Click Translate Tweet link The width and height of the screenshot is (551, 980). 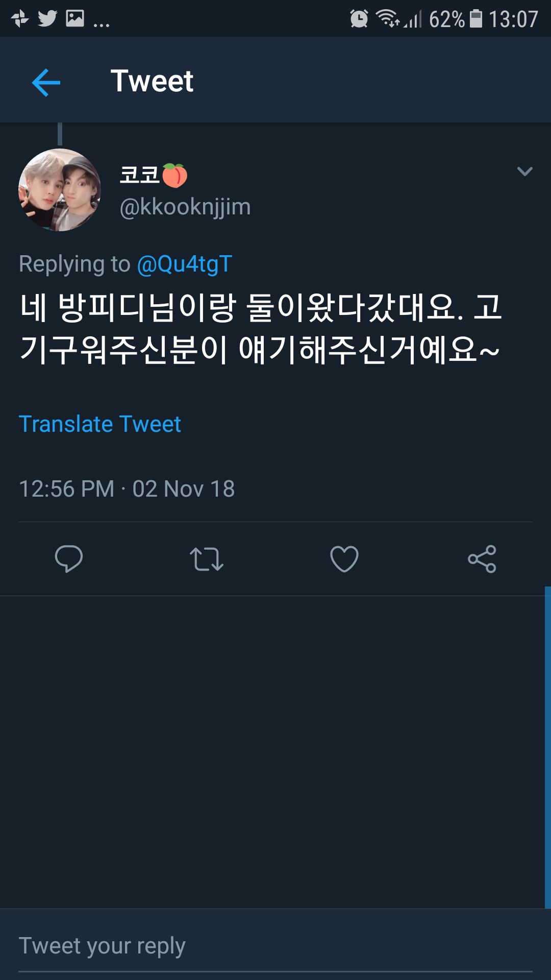pyautogui.click(x=100, y=424)
